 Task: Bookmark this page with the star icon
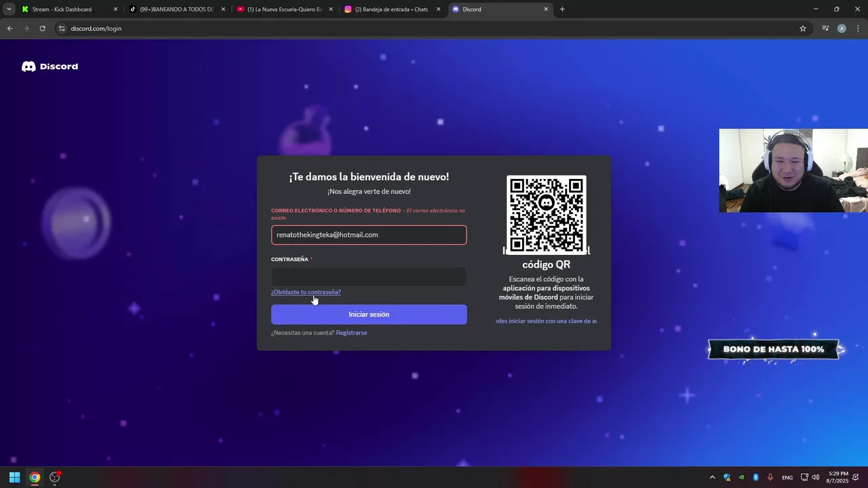pos(803,28)
